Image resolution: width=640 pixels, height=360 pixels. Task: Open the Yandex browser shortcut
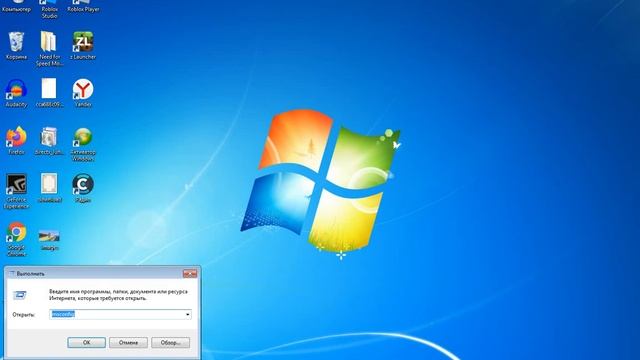pos(83,93)
